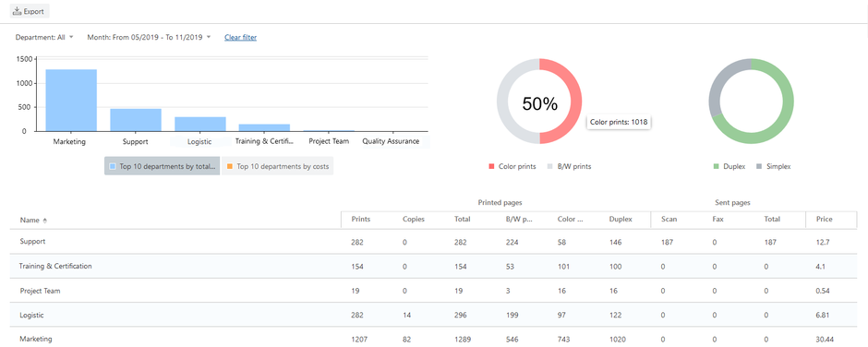This screenshot has width=868, height=347.
Task: Click the Export button
Action: coord(30,10)
